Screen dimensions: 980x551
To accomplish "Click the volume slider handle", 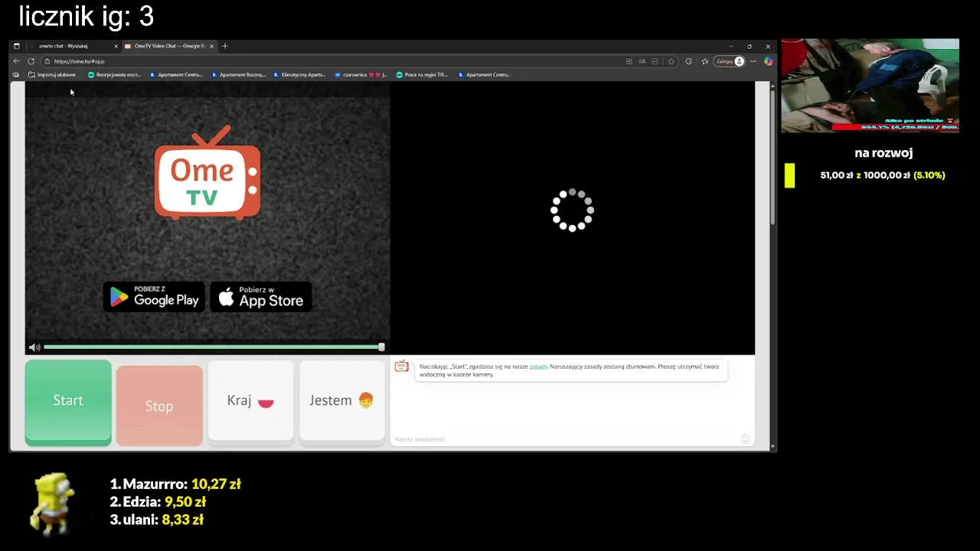I will (381, 347).
